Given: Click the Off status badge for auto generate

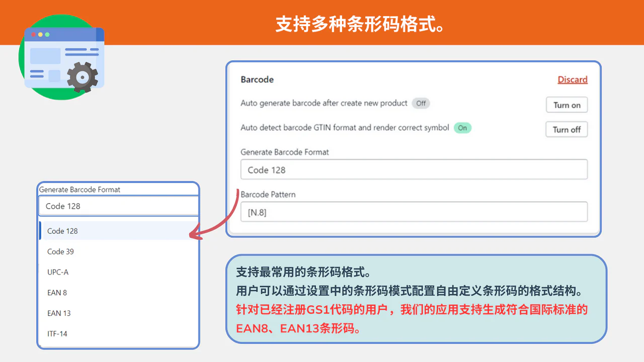Looking at the screenshot, I should coord(421,103).
